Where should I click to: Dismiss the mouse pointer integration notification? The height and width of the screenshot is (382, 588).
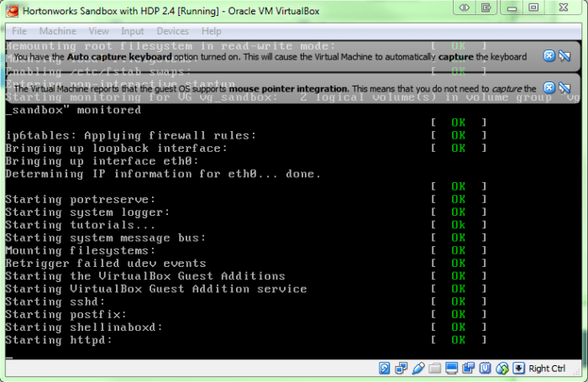click(x=549, y=87)
